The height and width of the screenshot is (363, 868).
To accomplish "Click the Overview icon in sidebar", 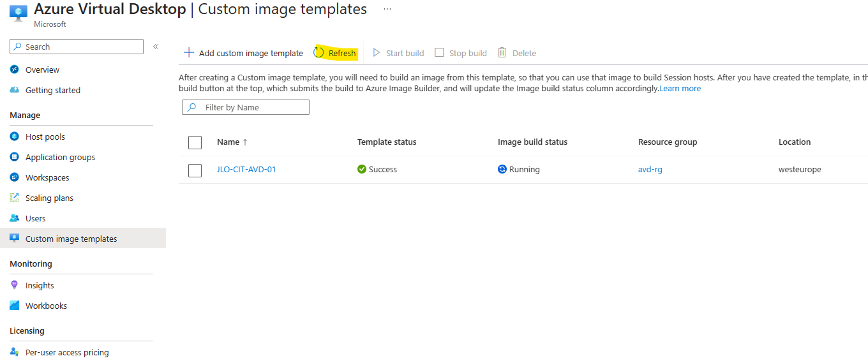I will pyautogui.click(x=15, y=70).
